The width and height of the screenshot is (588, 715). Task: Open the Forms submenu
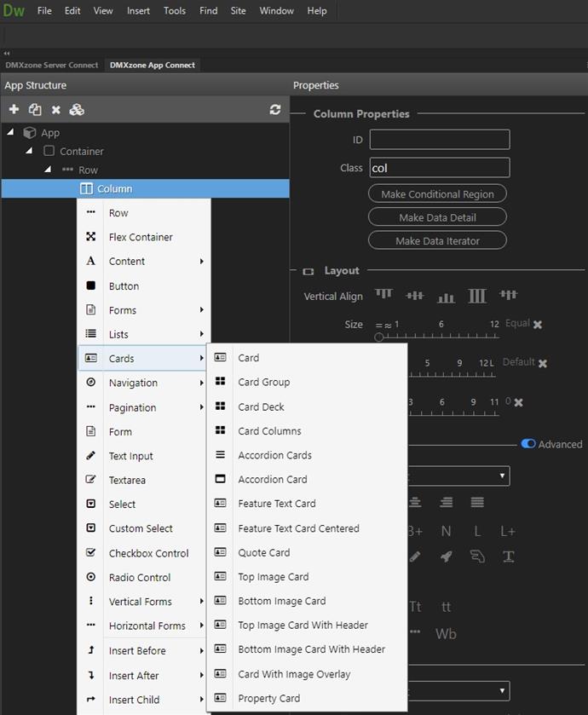[144, 310]
